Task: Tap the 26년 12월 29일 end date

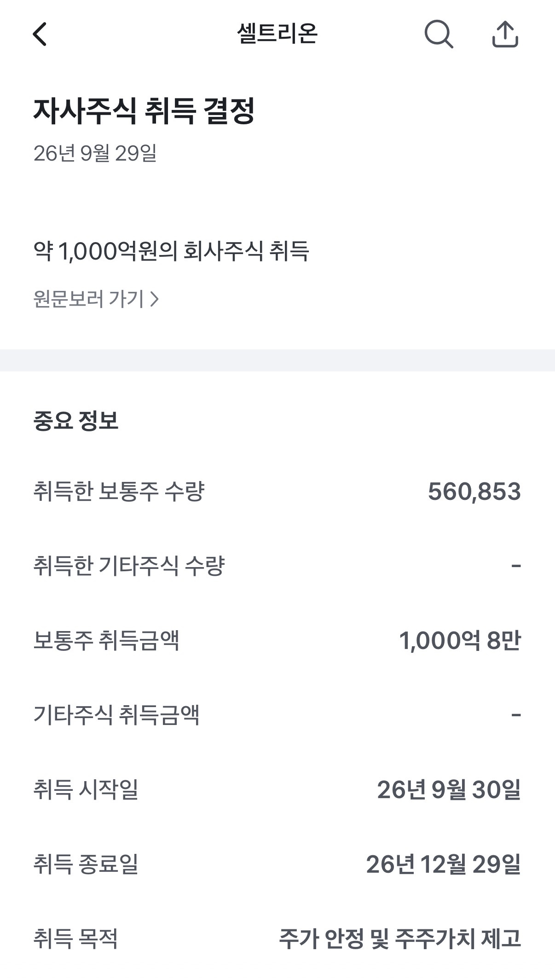Action: [444, 864]
